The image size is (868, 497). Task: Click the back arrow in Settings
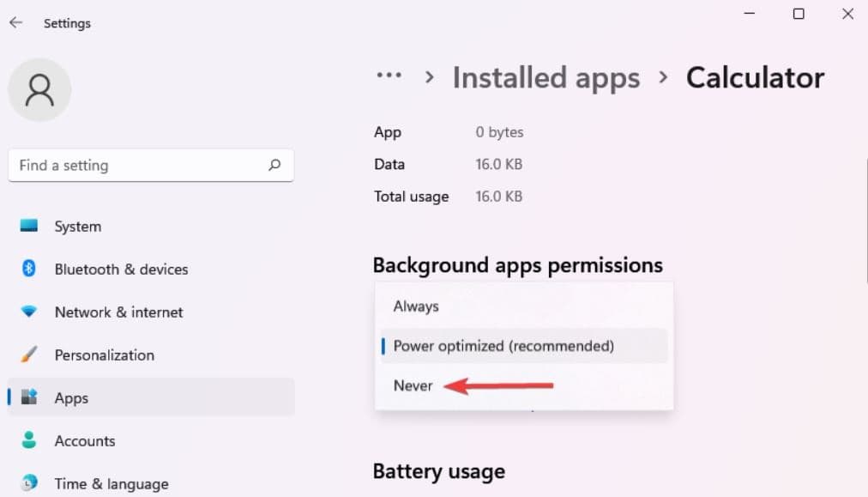tap(16, 23)
